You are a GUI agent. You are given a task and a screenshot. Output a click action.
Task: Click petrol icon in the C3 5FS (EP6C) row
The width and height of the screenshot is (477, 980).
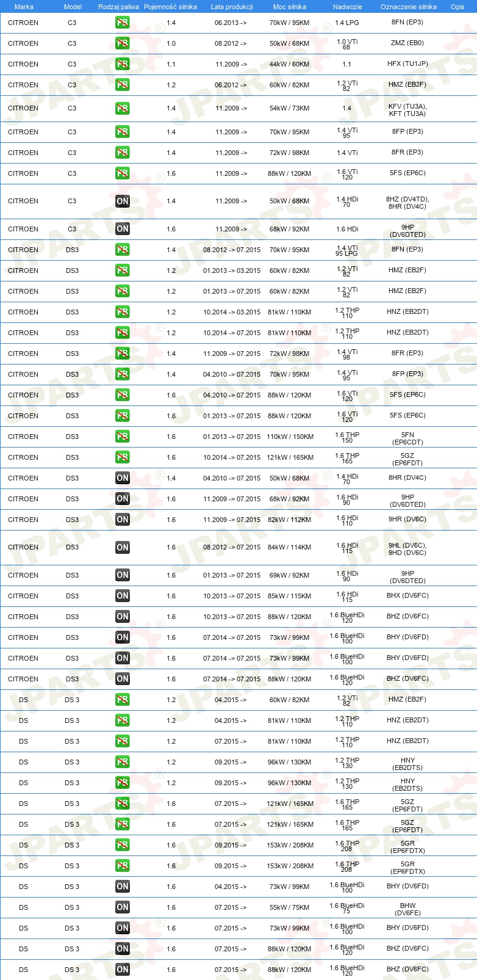pyautogui.click(x=123, y=173)
